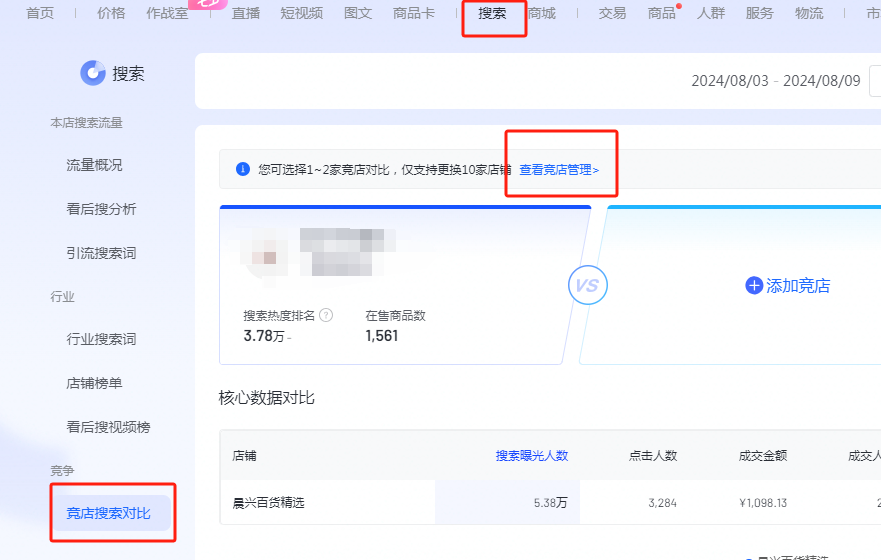Click the info icon in notice bar
Image resolution: width=881 pixels, height=560 pixels.
[243, 169]
